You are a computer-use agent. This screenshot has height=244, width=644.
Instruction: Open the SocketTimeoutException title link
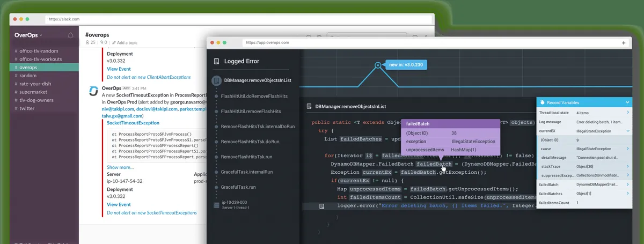tap(133, 123)
